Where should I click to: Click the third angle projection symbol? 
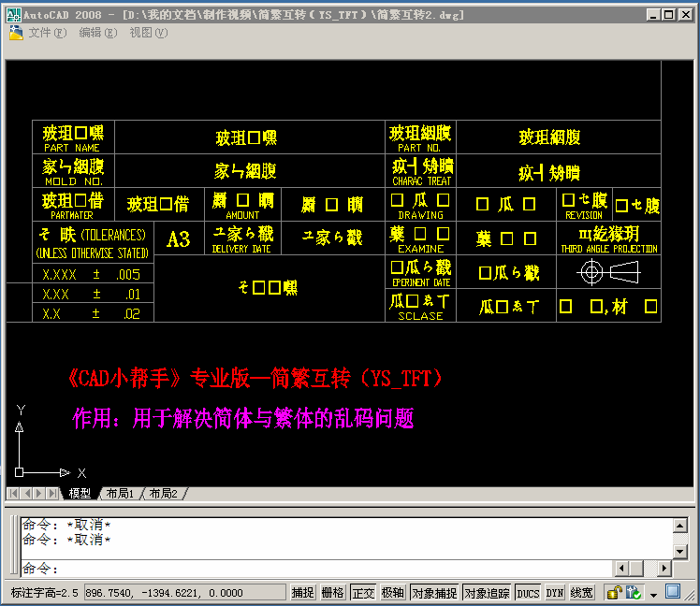pyautogui.click(x=609, y=272)
